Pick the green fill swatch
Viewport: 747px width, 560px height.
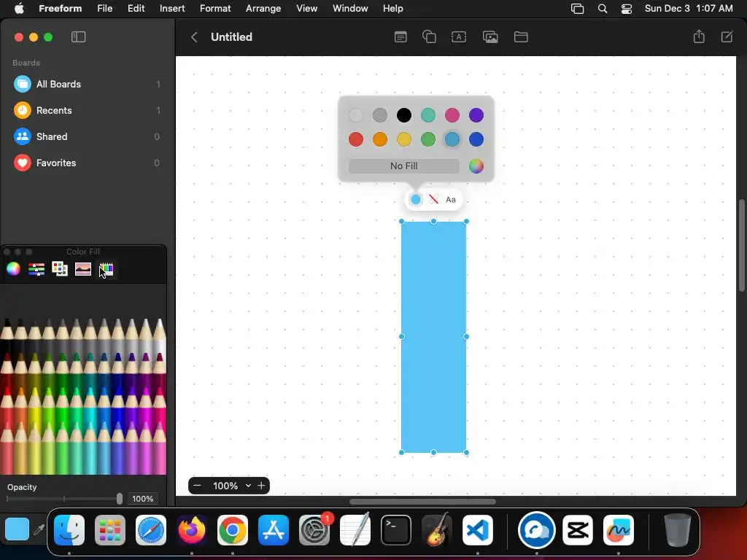[427, 139]
